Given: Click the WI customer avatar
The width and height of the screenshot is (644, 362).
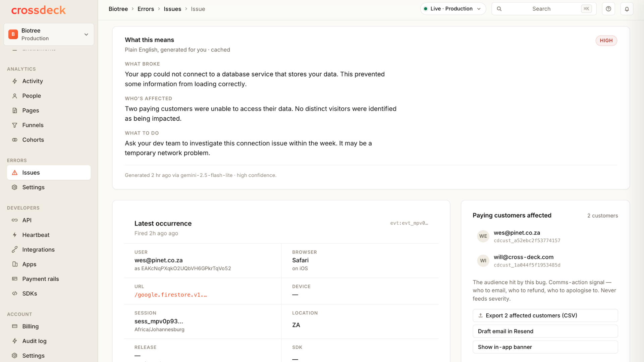Looking at the screenshot, I should click(x=483, y=261).
